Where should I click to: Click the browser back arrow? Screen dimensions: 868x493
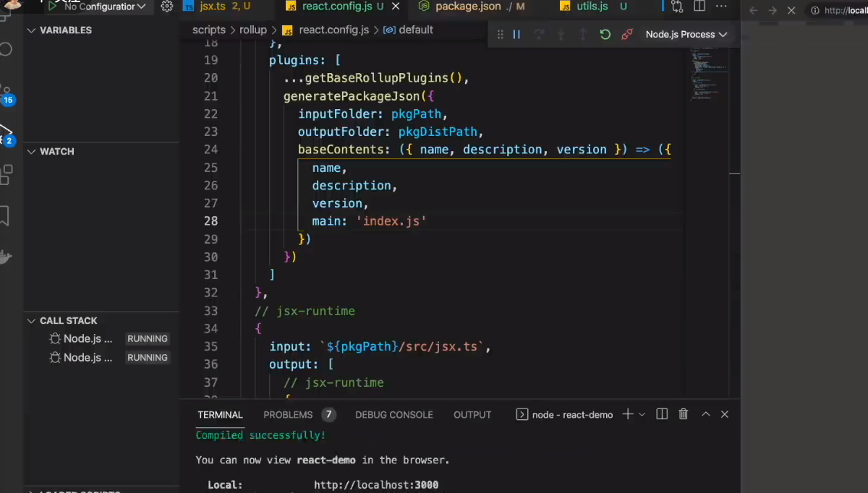[x=754, y=11]
